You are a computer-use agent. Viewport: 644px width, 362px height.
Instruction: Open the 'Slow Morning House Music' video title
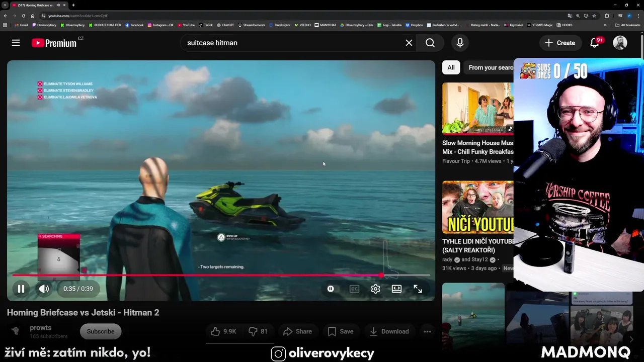coord(478,147)
